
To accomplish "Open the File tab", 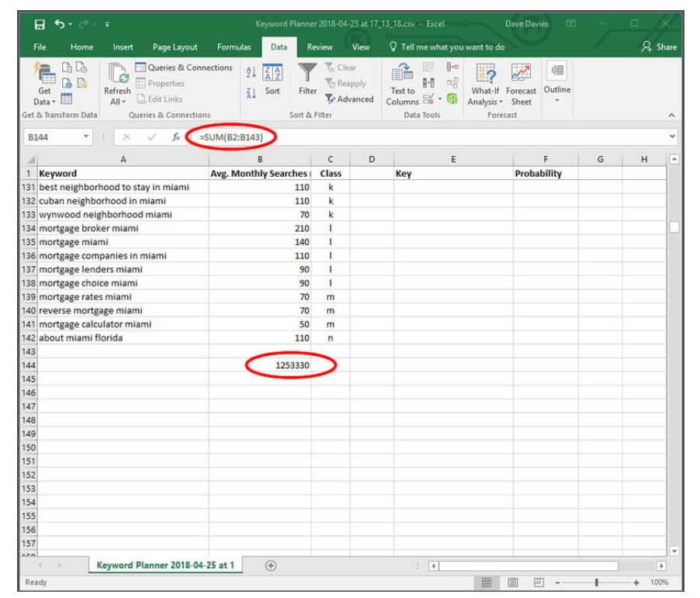I will (40, 47).
